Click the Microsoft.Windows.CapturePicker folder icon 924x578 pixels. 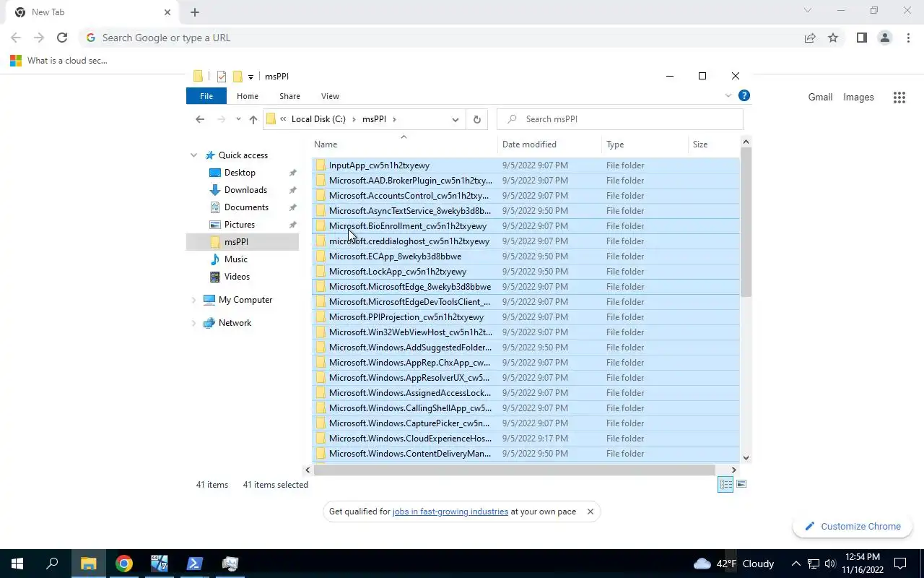[321, 423]
